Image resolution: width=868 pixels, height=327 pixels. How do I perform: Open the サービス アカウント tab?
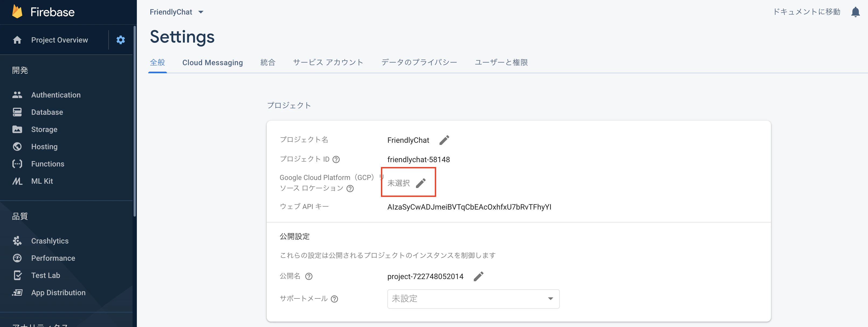(328, 62)
